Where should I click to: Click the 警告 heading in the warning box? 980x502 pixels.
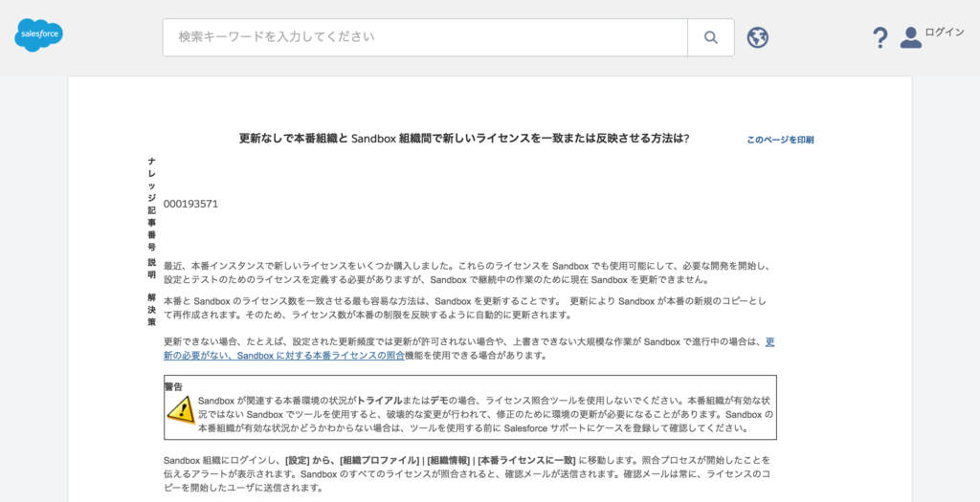[x=174, y=386]
